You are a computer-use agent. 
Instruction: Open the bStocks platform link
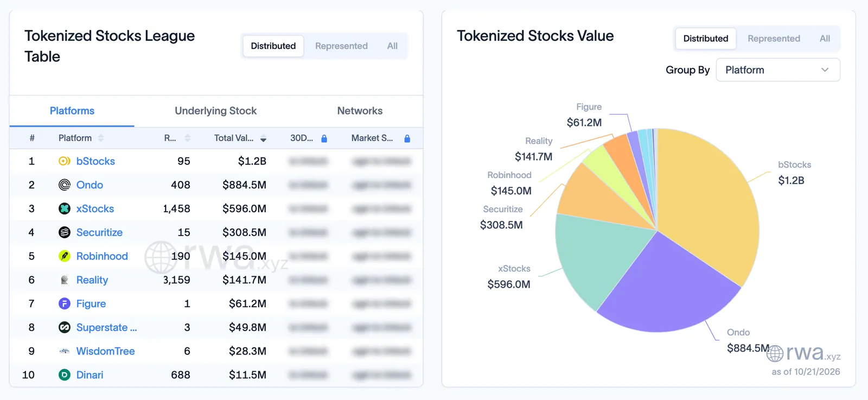95,161
